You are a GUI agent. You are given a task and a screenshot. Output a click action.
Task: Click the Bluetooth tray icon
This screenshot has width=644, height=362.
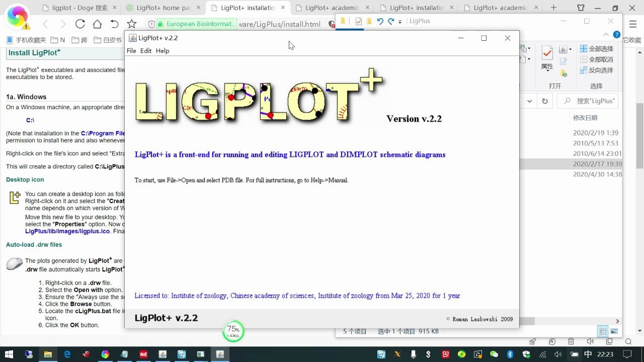[510, 354]
